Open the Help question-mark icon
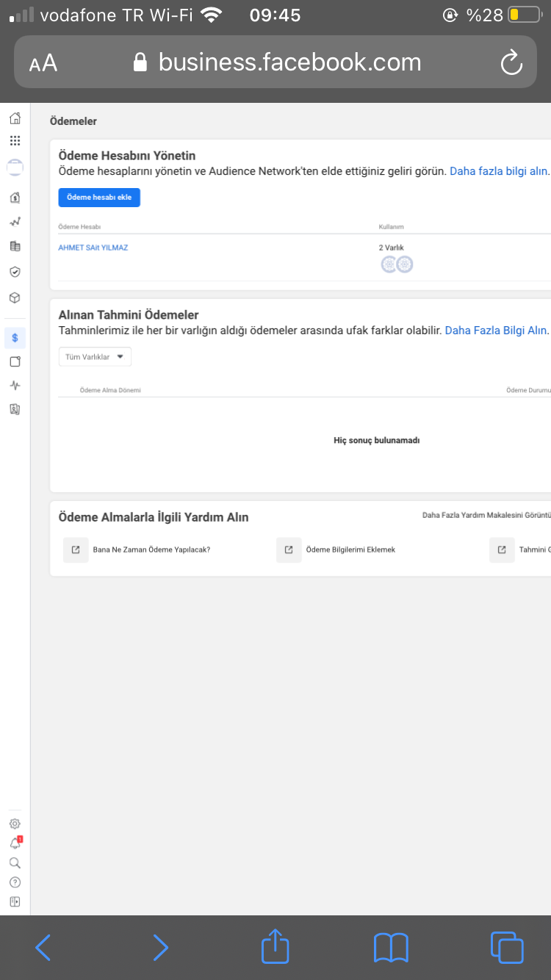 pyautogui.click(x=15, y=883)
